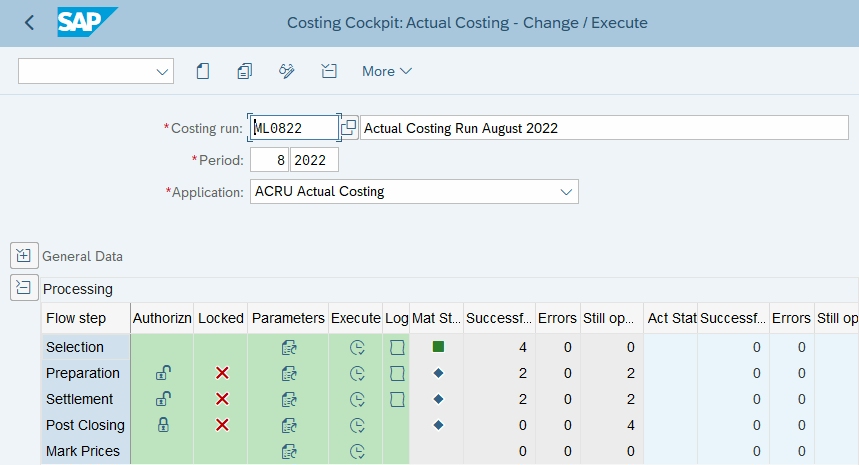Click the green material status square for Selection
This screenshot has height=465, width=859.
[x=438, y=347]
